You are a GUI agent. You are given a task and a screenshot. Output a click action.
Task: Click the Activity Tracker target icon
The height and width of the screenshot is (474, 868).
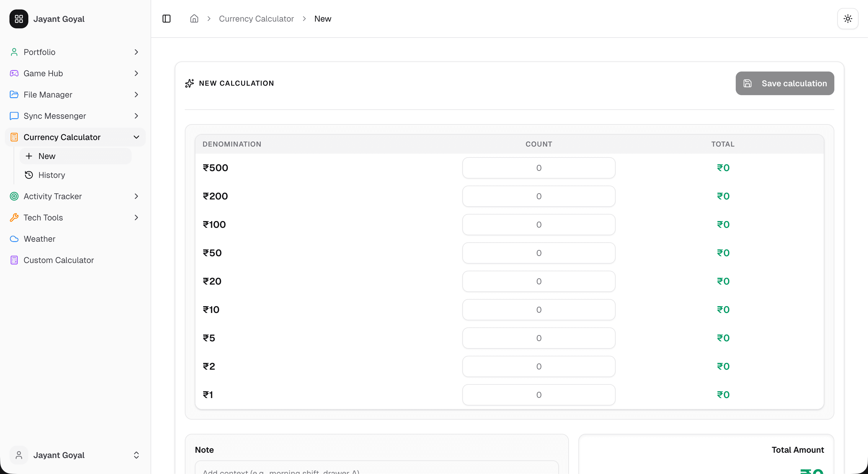[14, 196]
